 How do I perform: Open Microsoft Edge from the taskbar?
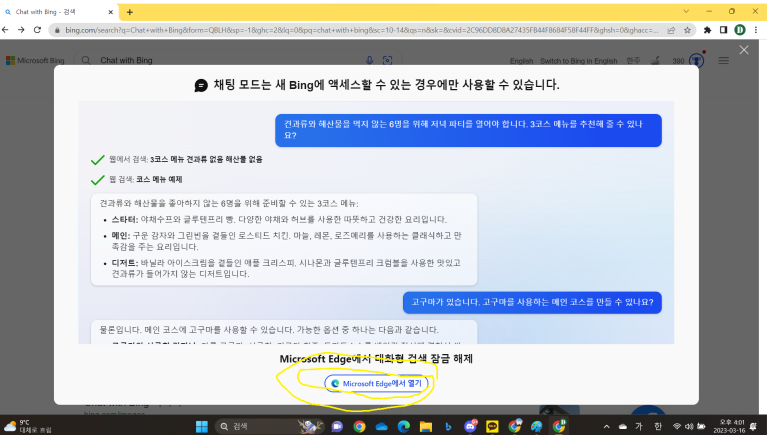coord(404,426)
